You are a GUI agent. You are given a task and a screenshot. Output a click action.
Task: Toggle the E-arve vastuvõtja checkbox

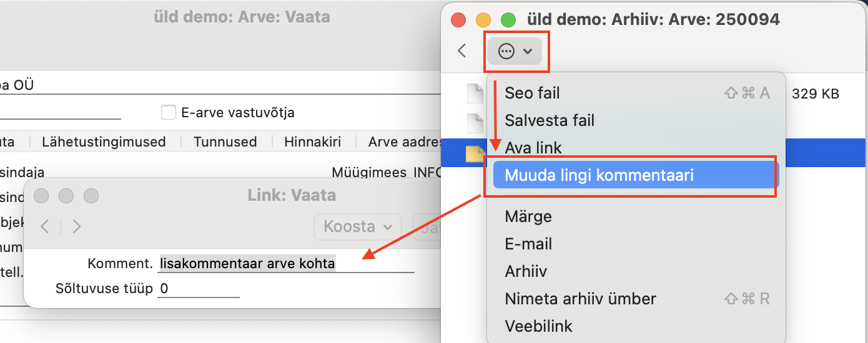tap(168, 113)
